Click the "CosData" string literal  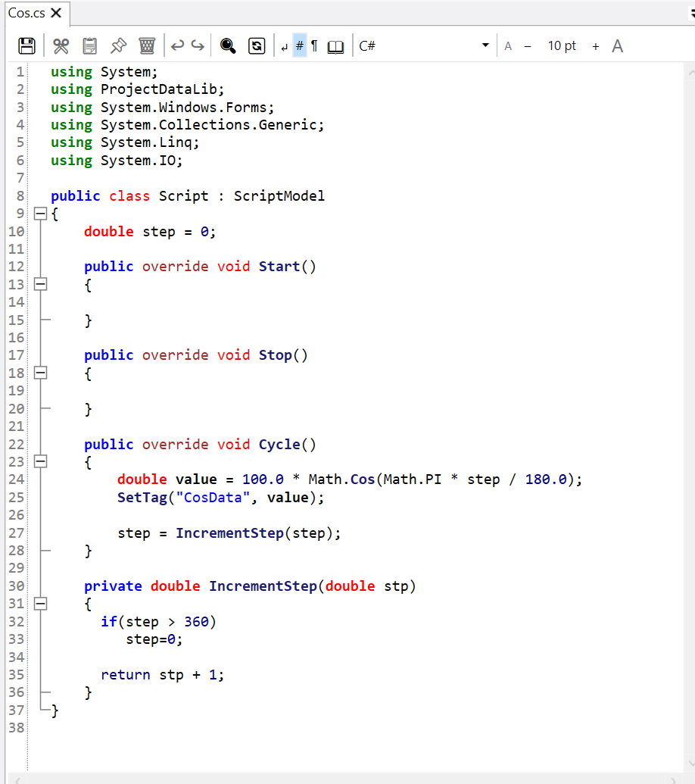pyautogui.click(x=213, y=498)
